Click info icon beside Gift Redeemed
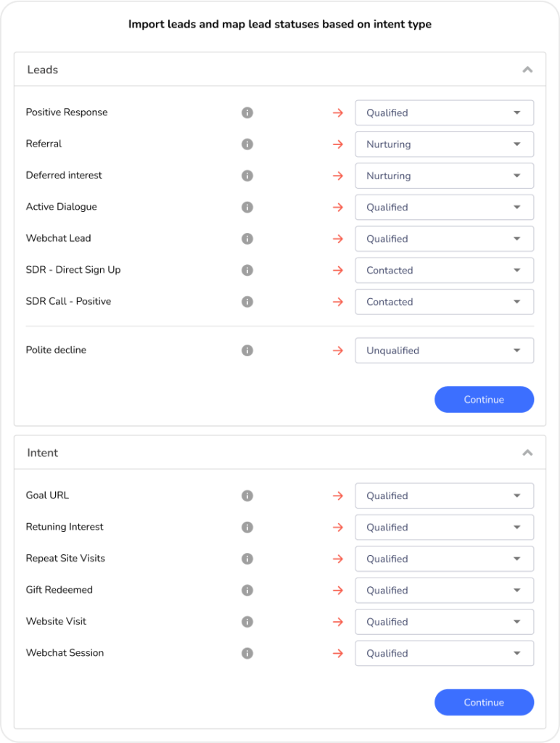Viewport: 560px width, 743px height. 247,591
